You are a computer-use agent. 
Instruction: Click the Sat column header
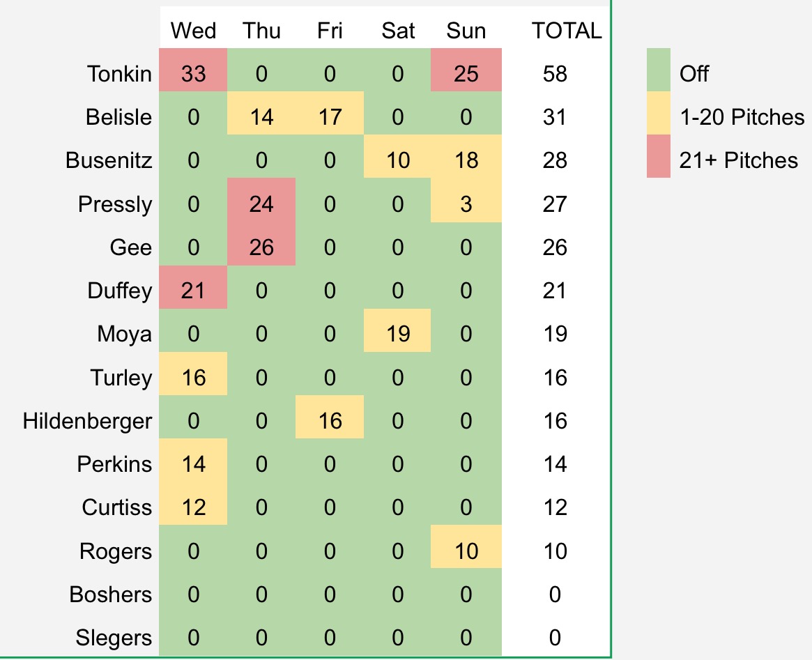pos(398,31)
